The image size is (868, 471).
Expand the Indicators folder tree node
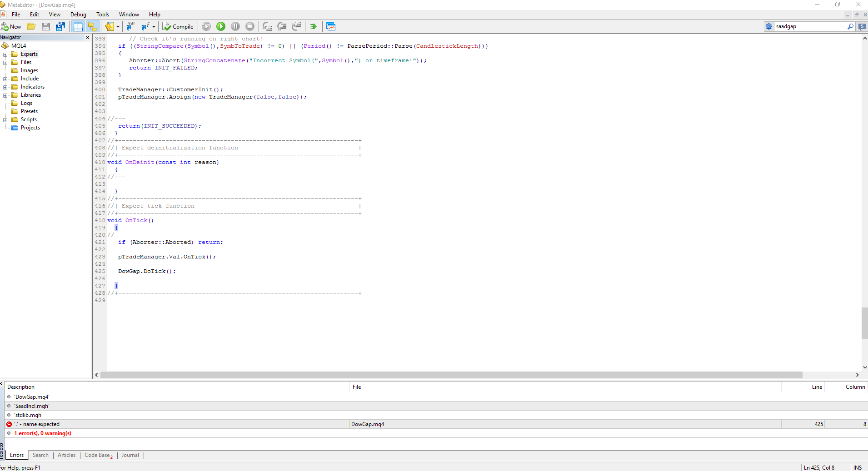(x=5, y=87)
